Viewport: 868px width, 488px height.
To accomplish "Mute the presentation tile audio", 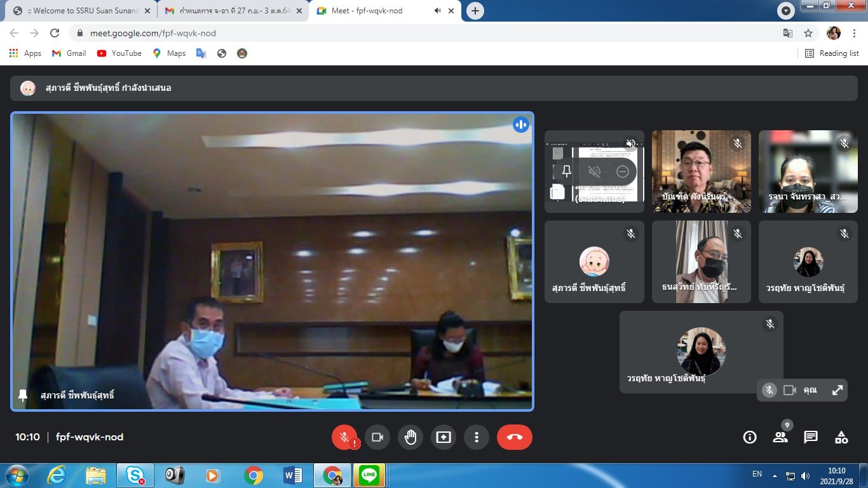I will pos(595,172).
